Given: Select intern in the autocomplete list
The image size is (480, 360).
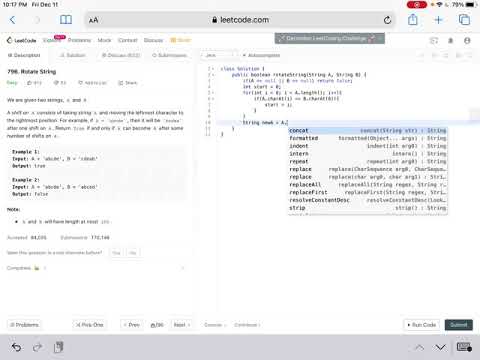Looking at the screenshot, I should tap(368, 154).
